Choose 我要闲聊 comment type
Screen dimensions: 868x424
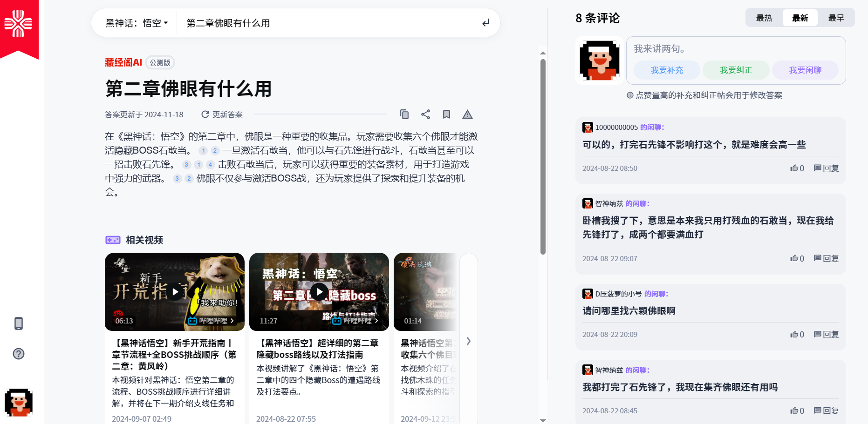click(805, 70)
